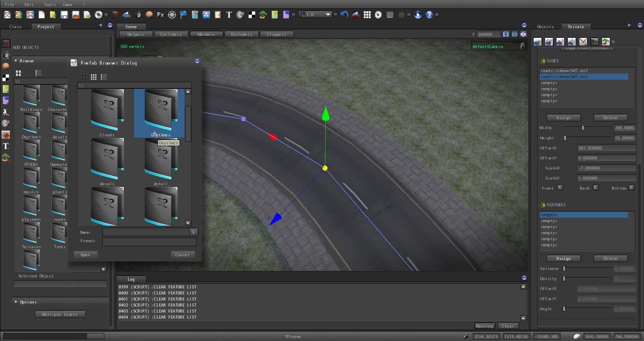Toggle the Front side checkbox

pos(560,188)
